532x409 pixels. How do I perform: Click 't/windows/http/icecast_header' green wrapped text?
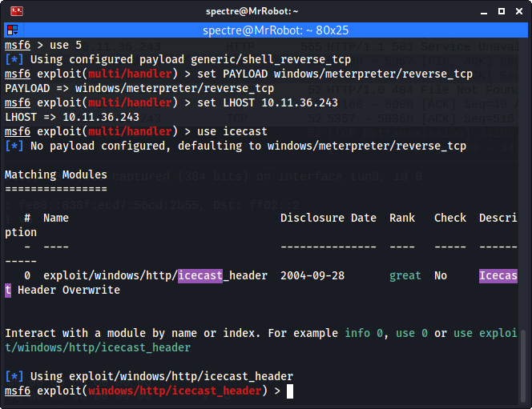pyautogui.click(x=98, y=347)
